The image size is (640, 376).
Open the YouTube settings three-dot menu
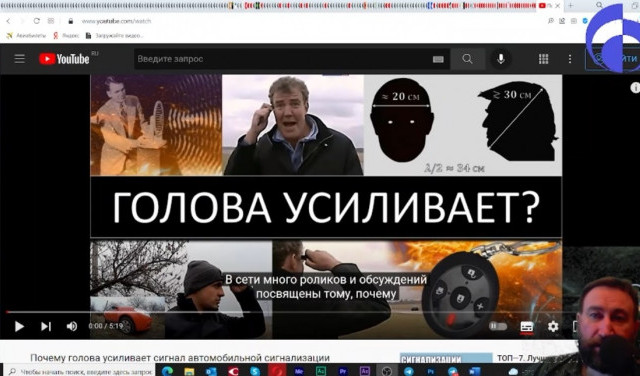(x=570, y=59)
